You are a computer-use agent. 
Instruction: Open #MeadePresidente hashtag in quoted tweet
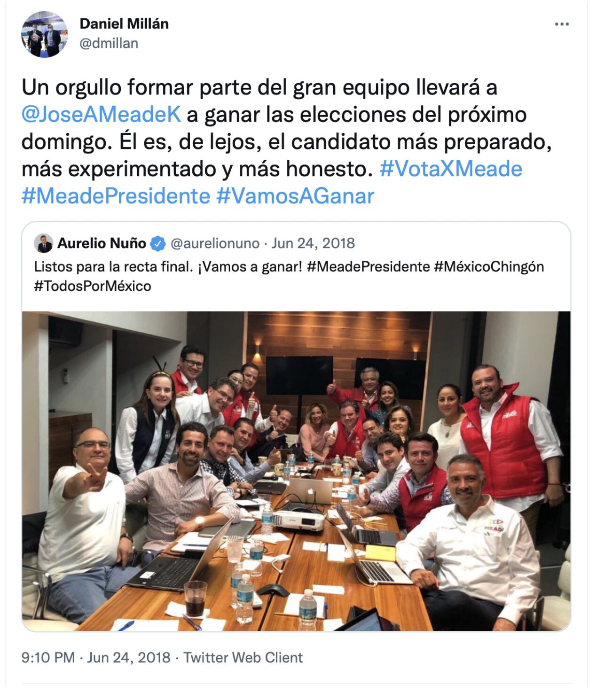click(368, 267)
